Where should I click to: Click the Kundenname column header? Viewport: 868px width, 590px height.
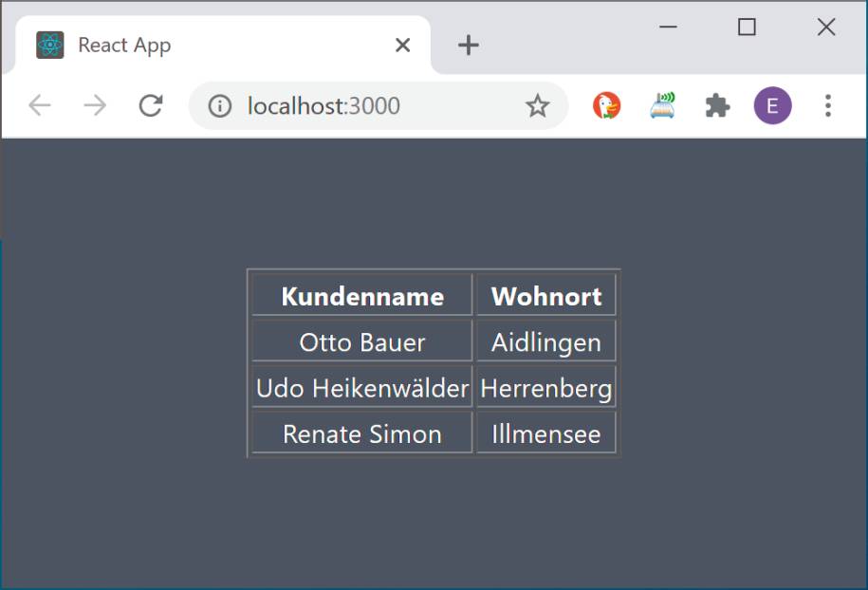point(362,295)
